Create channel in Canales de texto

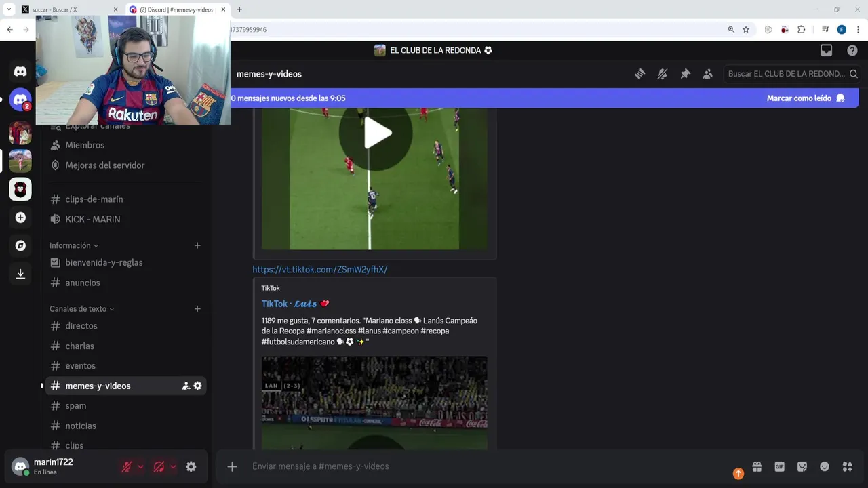click(x=197, y=308)
